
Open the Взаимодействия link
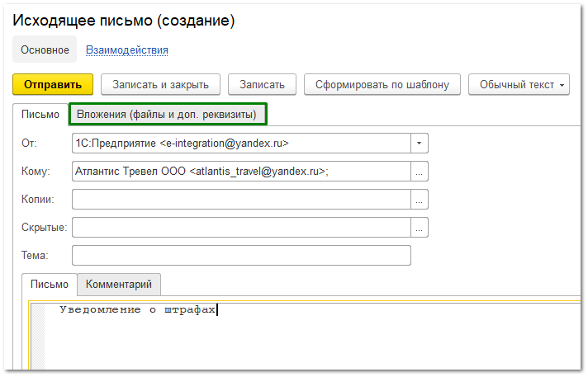coord(127,49)
